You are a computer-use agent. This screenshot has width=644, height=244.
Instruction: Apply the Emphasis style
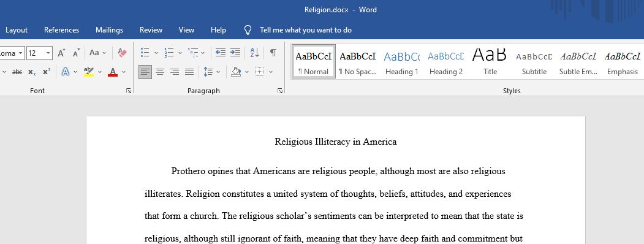coord(622,61)
